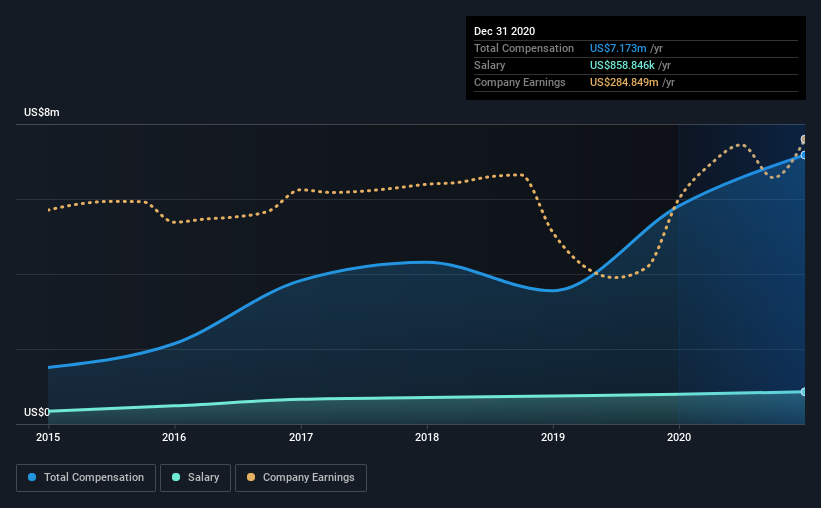Toggle the Company Earnings legend button
This screenshot has height=508, width=821.
301,478
